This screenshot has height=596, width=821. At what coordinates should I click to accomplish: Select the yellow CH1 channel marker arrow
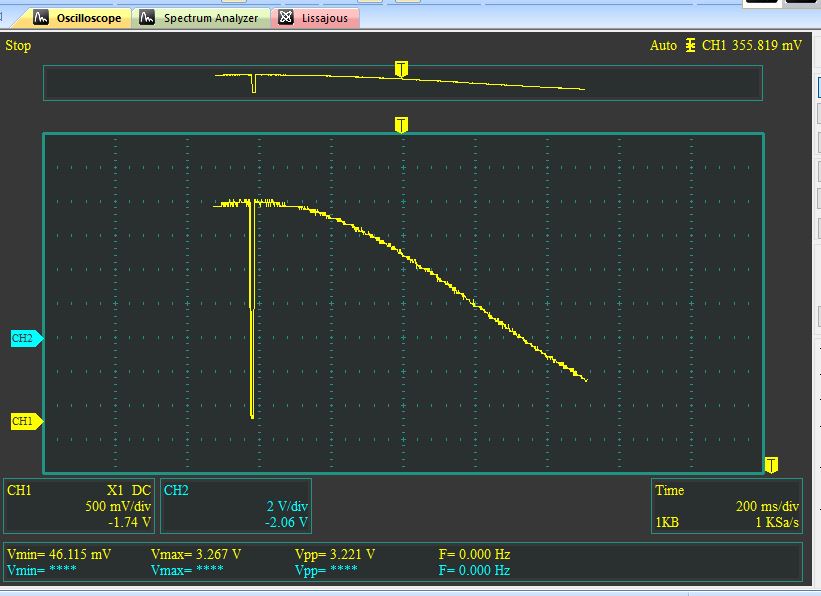pos(27,422)
